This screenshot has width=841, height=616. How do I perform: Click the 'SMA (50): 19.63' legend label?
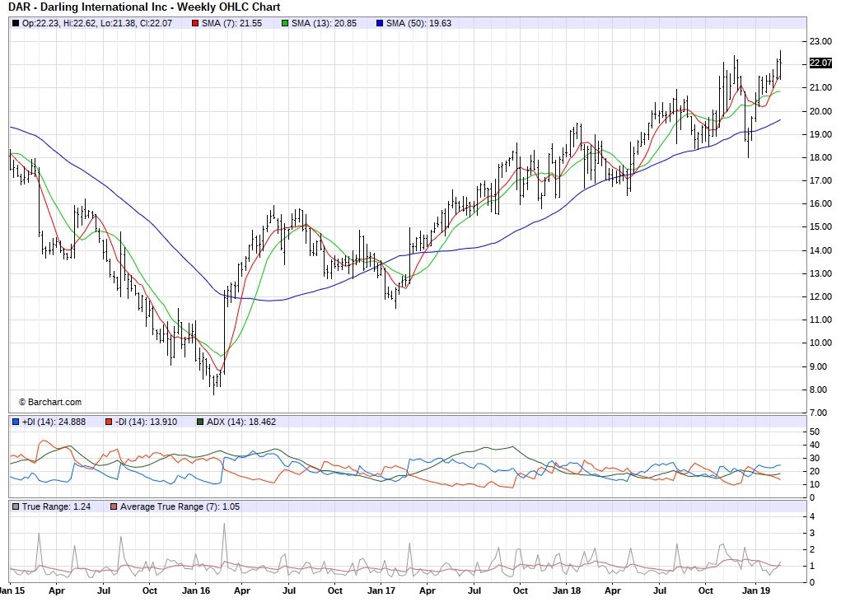tap(419, 24)
